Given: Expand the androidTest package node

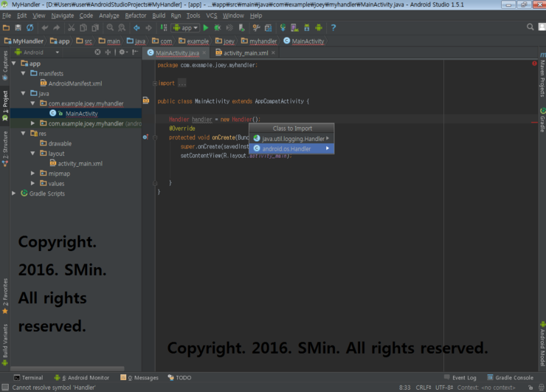Looking at the screenshot, I should coord(32,123).
